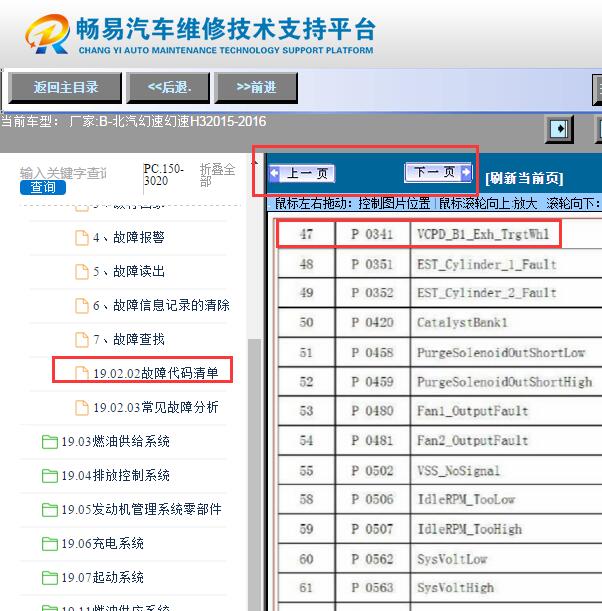Go to next page with 下一页
602x611 pixels.
tap(438, 172)
